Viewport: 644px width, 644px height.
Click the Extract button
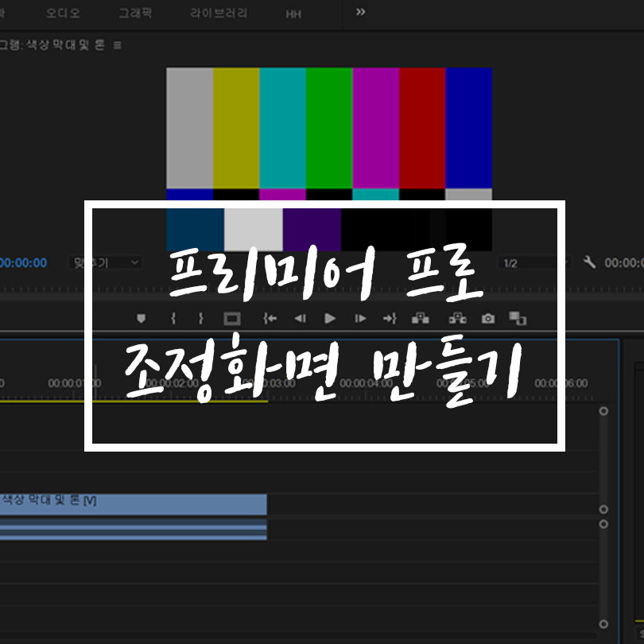457,318
